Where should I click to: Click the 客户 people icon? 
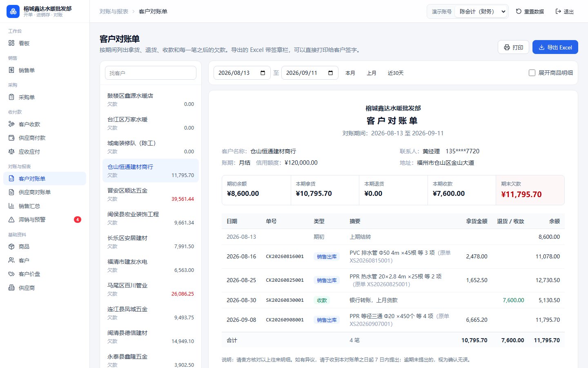(x=11, y=260)
